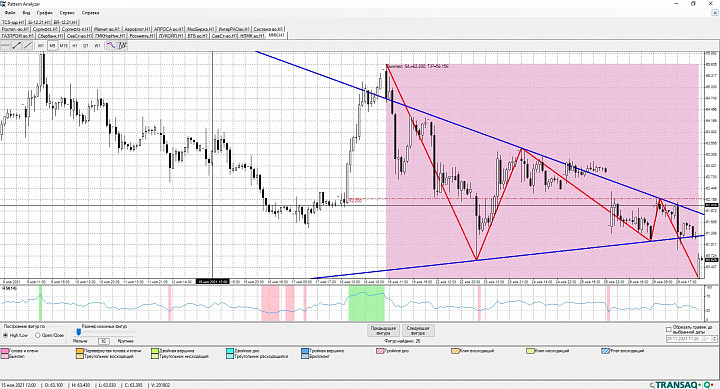Switch to the Сбербанк.H1 chart tab
Screen dimensions: 720x389
49,35
